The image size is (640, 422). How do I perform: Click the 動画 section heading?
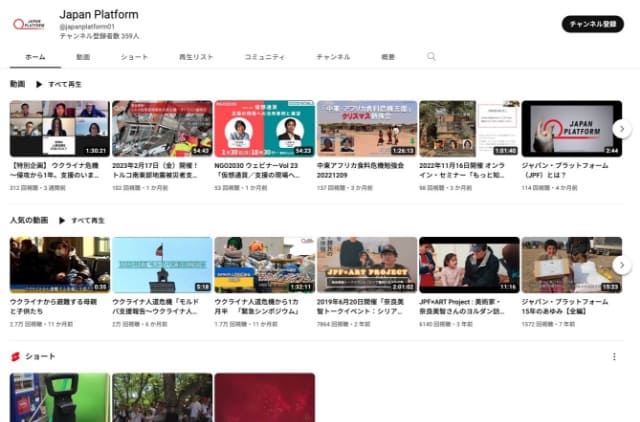(x=18, y=84)
